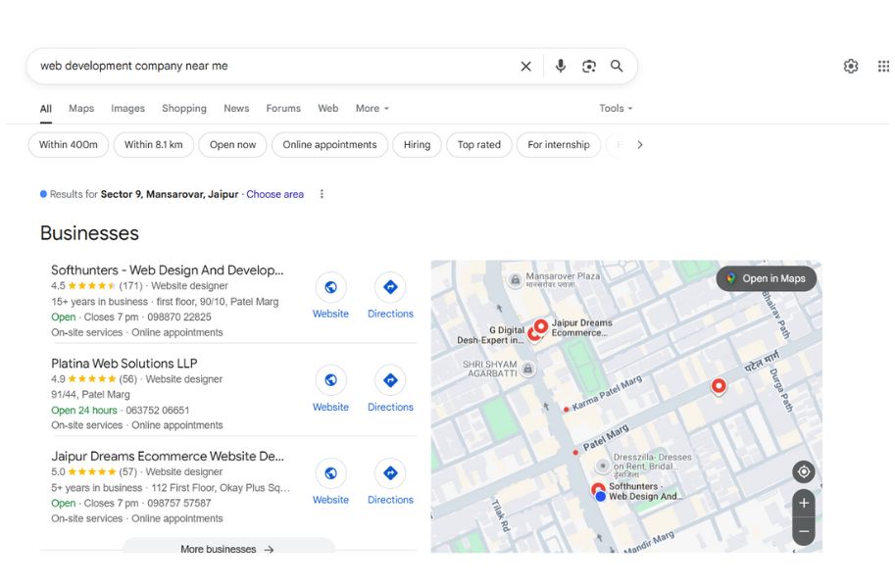Click Dresszilla Dresses on Rent map marker

click(x=602, y=465)
